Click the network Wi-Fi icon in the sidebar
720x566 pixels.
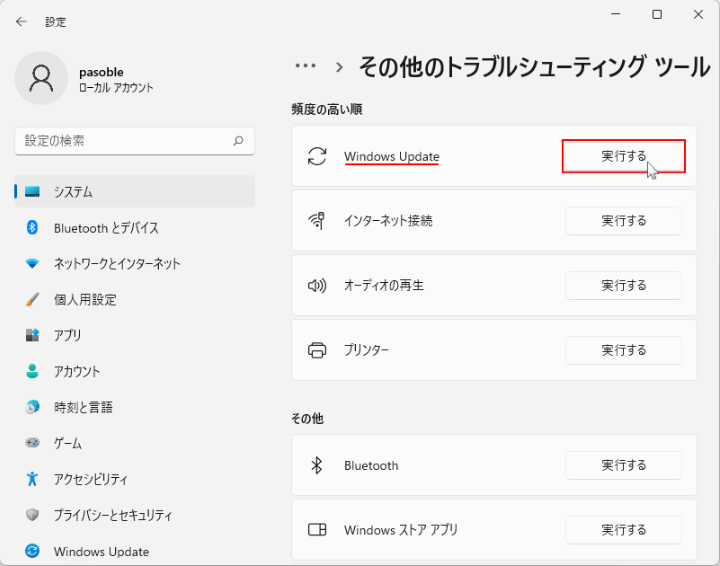(x=32, y=264)
